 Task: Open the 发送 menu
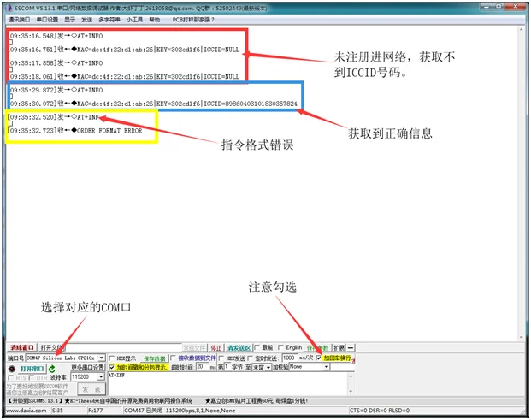click(86, 20)
